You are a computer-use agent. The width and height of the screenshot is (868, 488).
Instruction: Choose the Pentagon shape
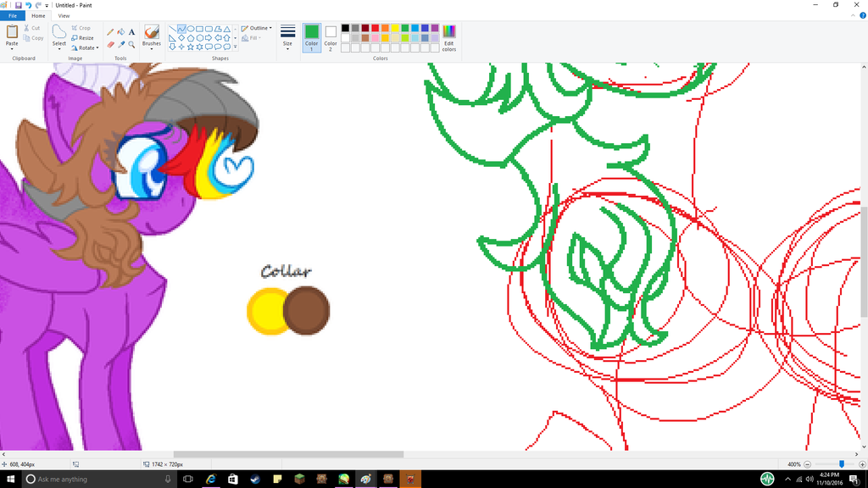point(191,38)
